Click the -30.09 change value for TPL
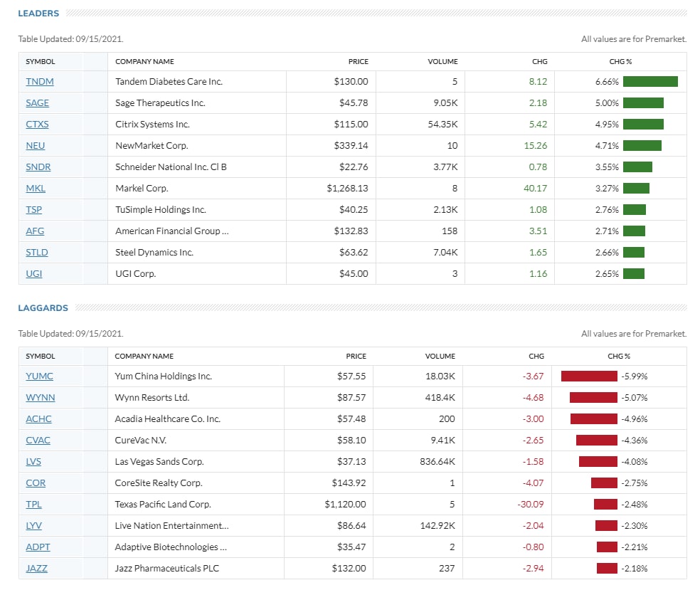This screenshot has width=700, height=590. (531, 505)
